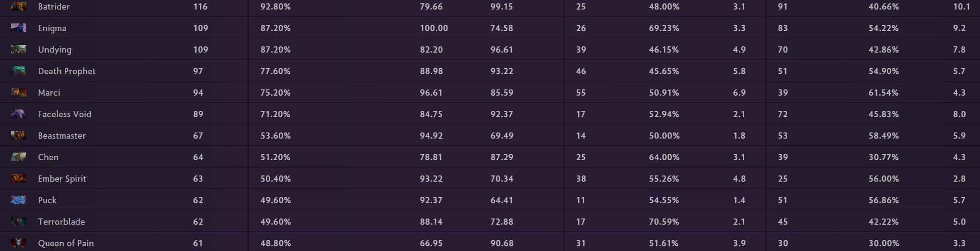
Task: Click Enigma's 100.00 value cell
Action: [x=434, y=28]
